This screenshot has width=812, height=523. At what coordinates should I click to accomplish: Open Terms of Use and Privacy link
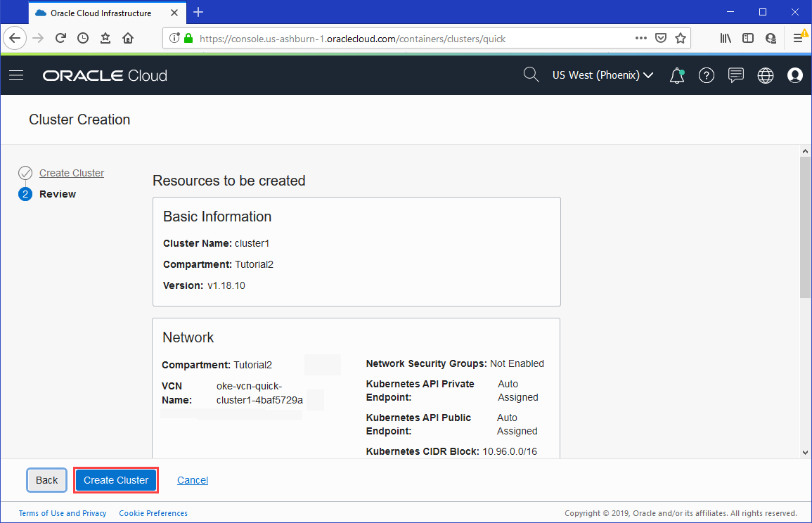click(x=63, y=513)
